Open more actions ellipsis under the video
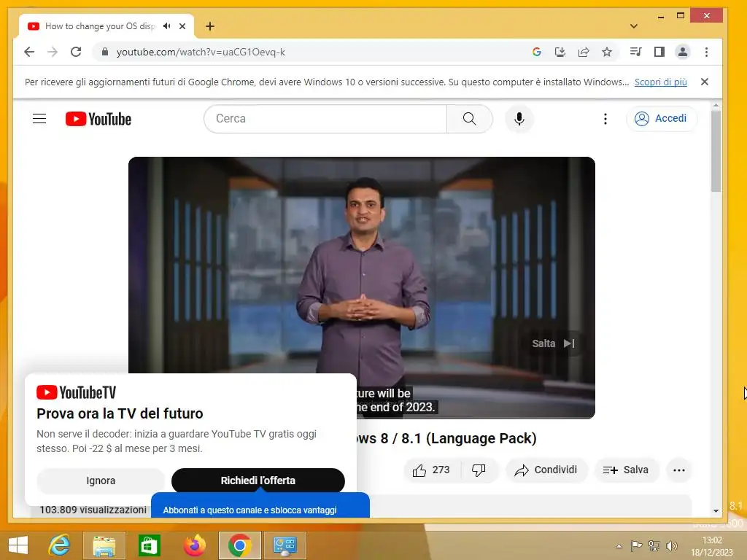The height and width of the screenshot is (560, 747). tap(679, 470)
